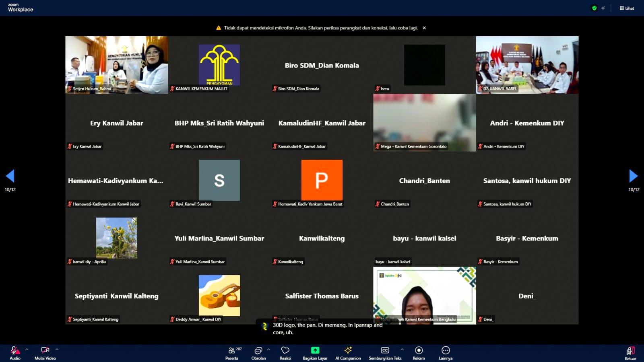The height and width of the screenshot is (362, 644).
Task: Open the Obrolan chat panel
Action: pyautogui.click(x=258, y=352)
